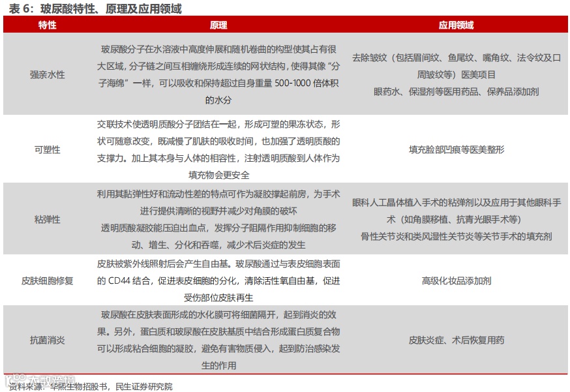The height and width of the screenshot is (392, 570).
Task: Click the table title '表 6: 玻尿酸特性、原理及应用领域'
Action: (95, 8)
